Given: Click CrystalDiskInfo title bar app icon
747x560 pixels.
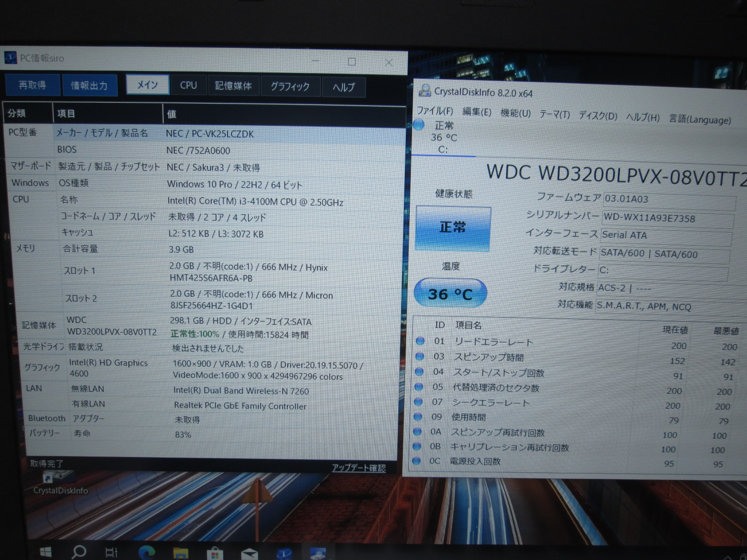Looking at the screenshot, I should click(425, 91).
